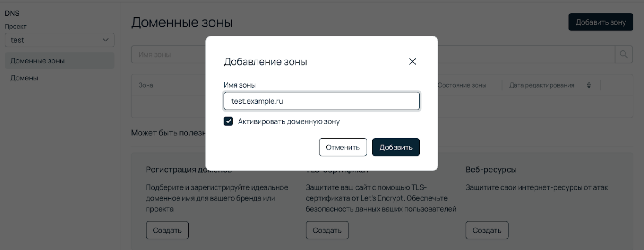The image size is (644, 250).
Task: Expand the project selector chevron
Action: 106,40
